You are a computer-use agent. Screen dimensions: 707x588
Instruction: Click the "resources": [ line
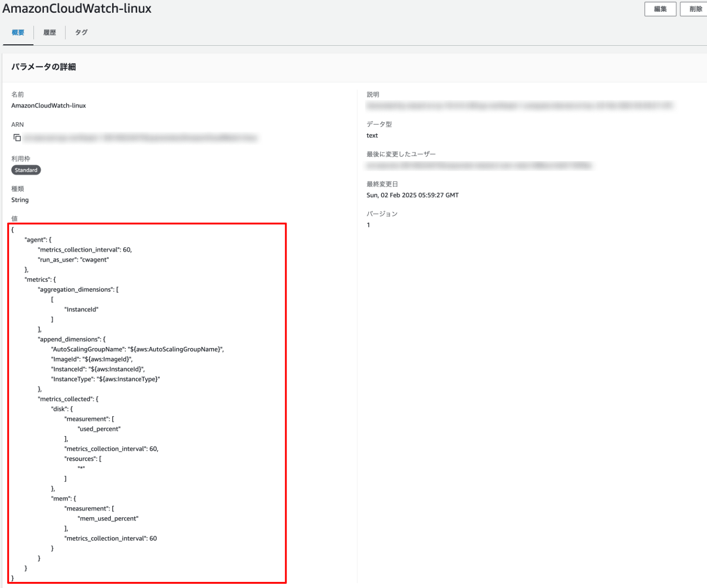83,459
